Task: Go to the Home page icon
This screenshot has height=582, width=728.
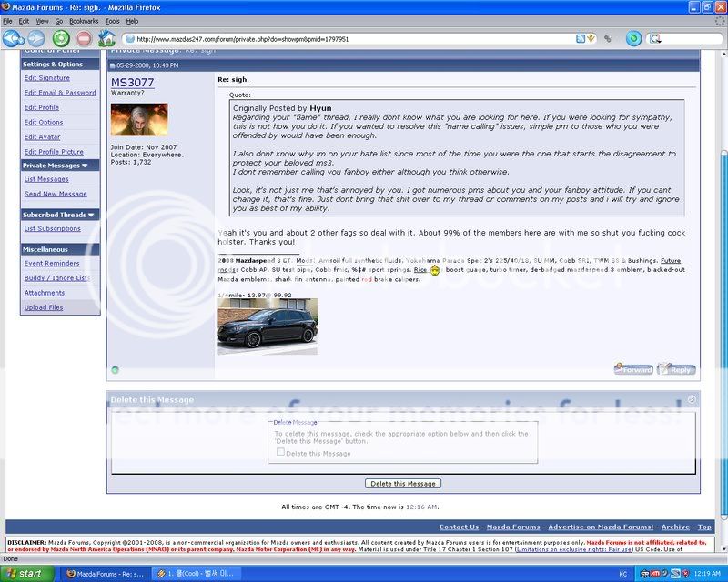Action: [x=106, y=38]
